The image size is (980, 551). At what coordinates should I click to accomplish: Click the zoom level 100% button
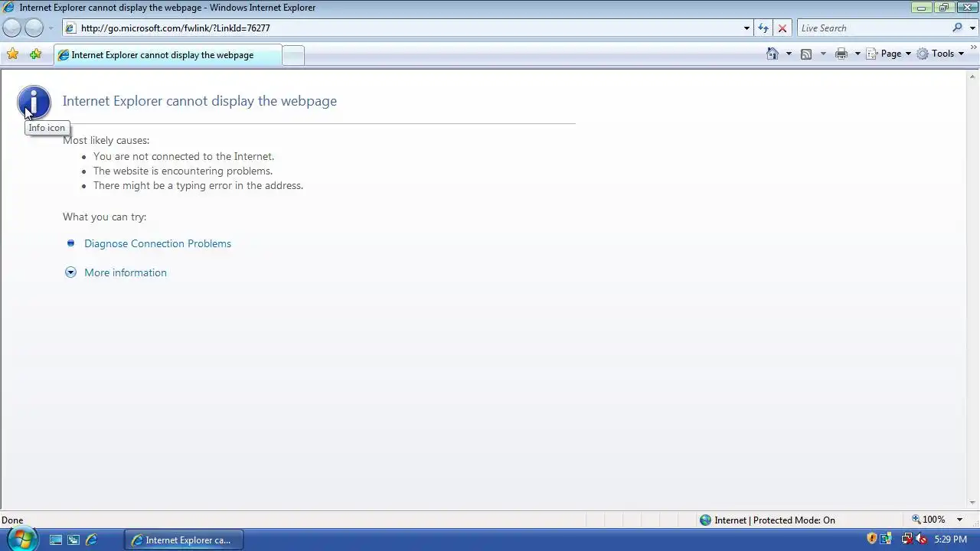coord(928,520)
